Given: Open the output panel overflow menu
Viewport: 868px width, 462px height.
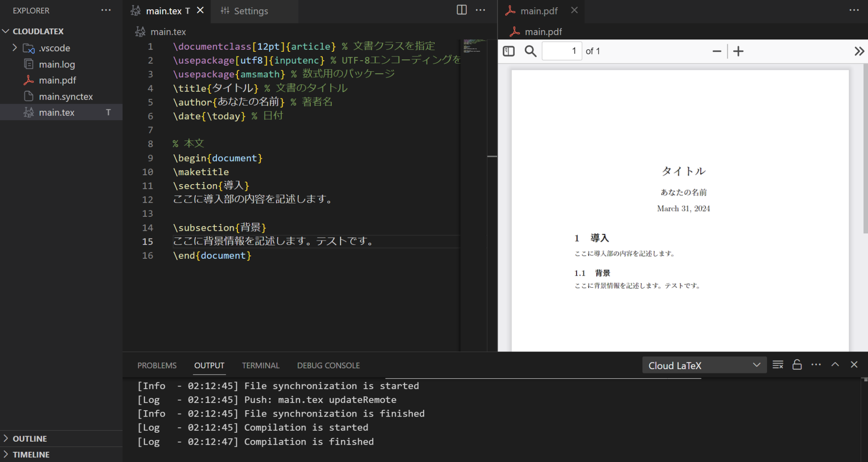Looking at the screenshot, I should coord(815,364).
